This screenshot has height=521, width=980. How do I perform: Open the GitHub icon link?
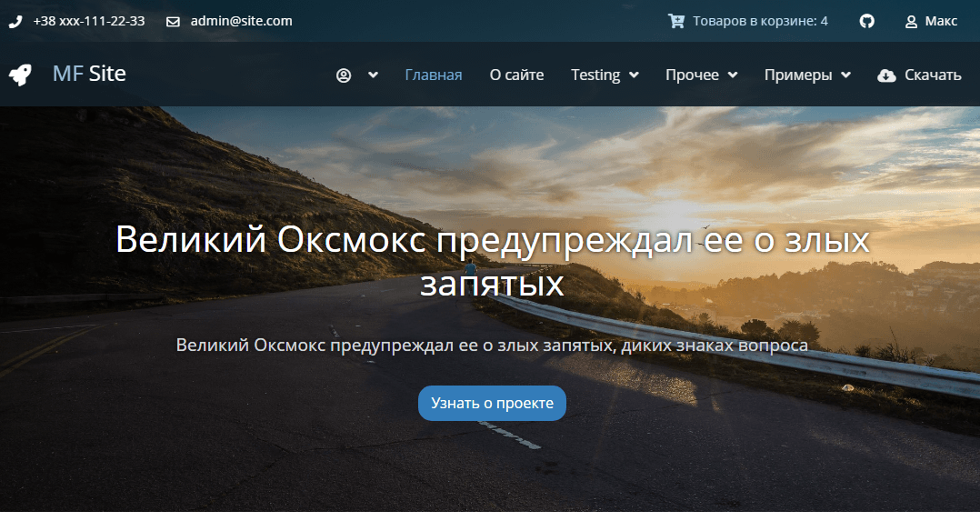point(867,21)
